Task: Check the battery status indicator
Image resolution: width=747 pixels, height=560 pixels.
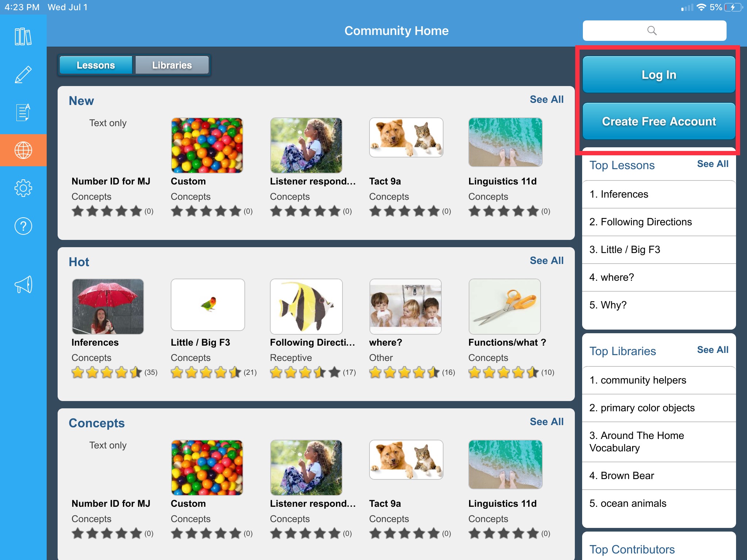Action: click(x=733, y=7)
